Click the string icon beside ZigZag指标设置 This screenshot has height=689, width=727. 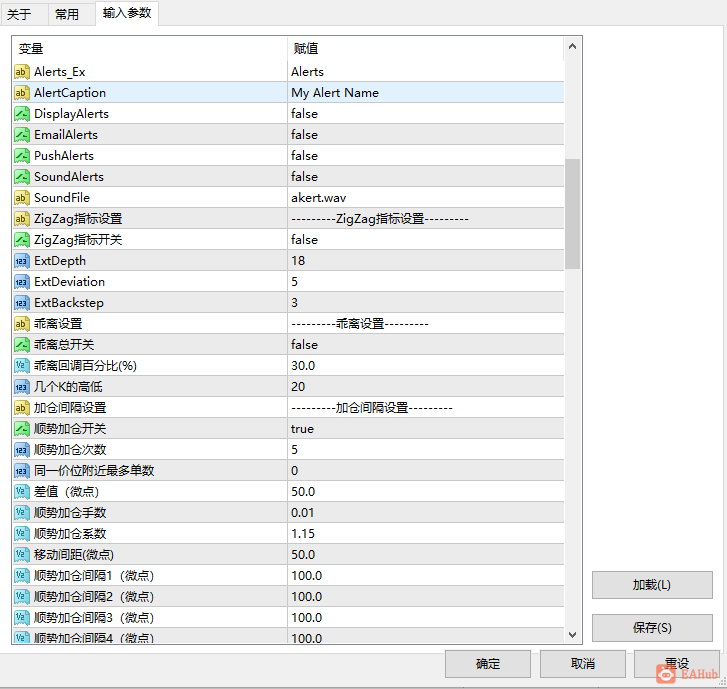22,219
